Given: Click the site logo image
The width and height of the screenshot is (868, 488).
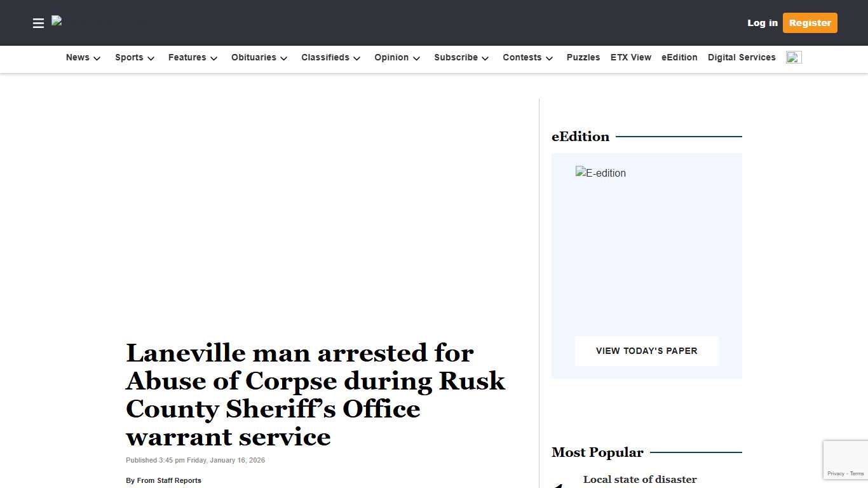Looking at the screenshot, I should click(98, 21).
